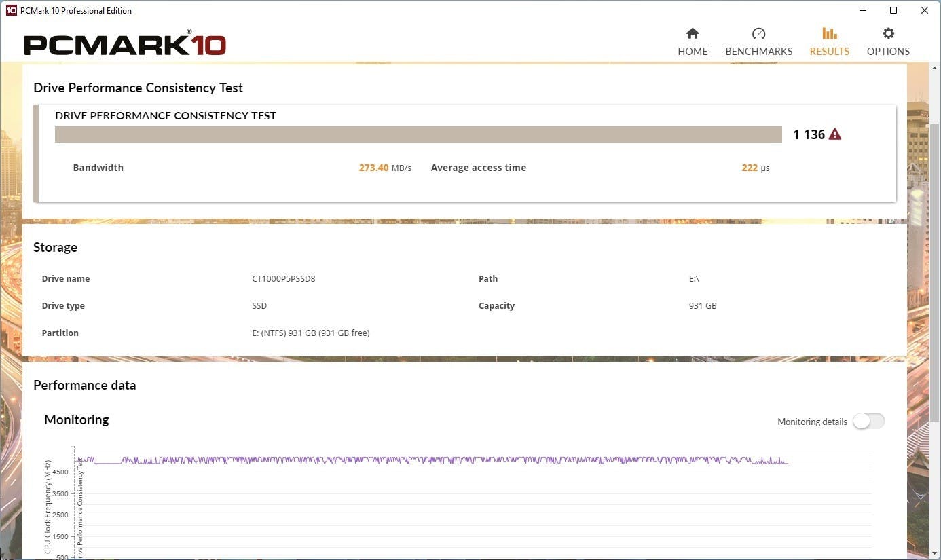Click the partition value E: (NTFS) 931 GB
This screenshot has height=560, width=941.
coord(311,333)
